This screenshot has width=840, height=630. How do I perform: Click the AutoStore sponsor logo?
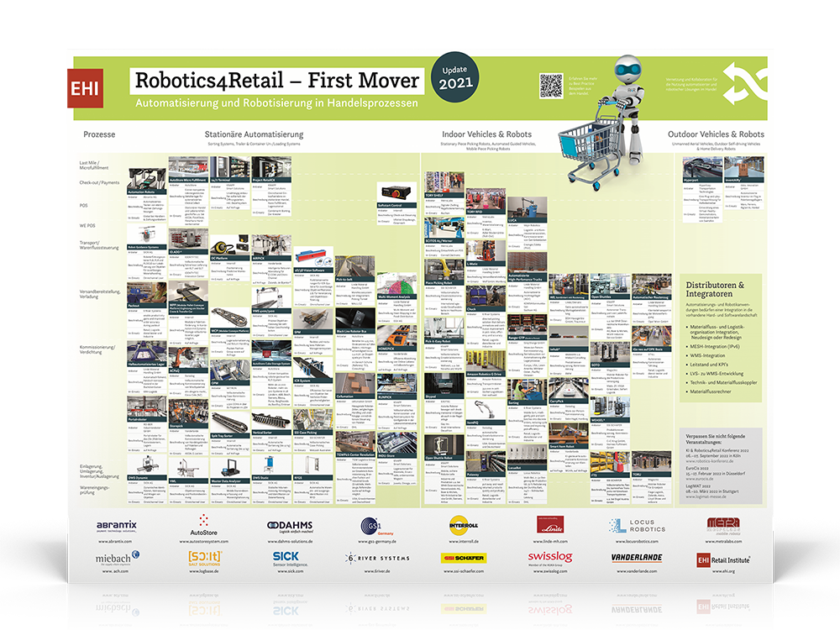pyautogui.click(x=199, y=525)
